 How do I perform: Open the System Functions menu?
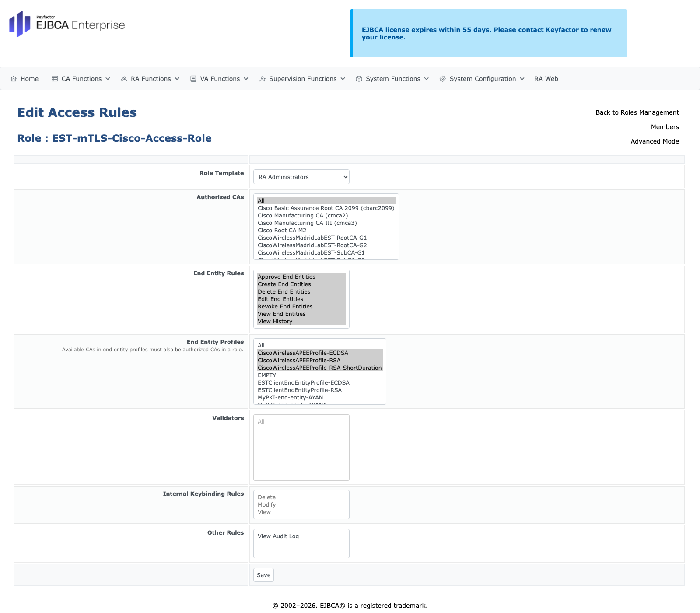coord(392,79)
